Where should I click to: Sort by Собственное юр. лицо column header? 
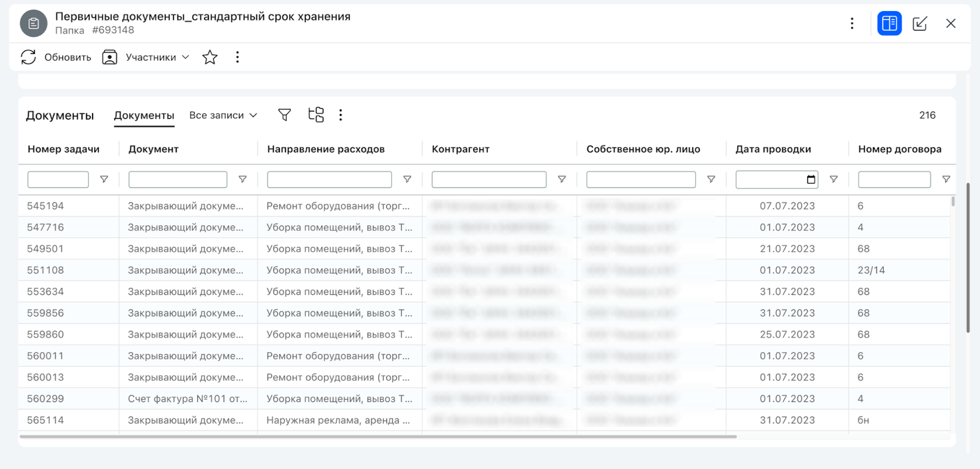(643, 149)
